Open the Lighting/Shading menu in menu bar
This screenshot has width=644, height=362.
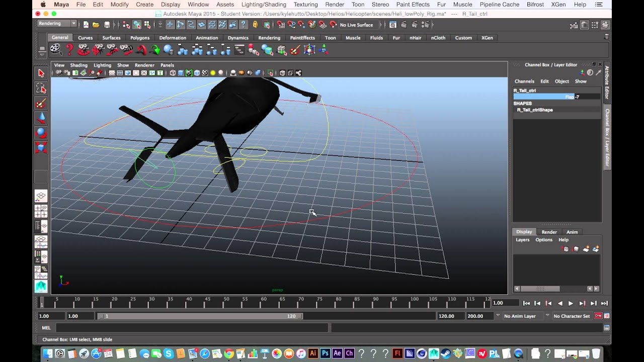[264, 5]
